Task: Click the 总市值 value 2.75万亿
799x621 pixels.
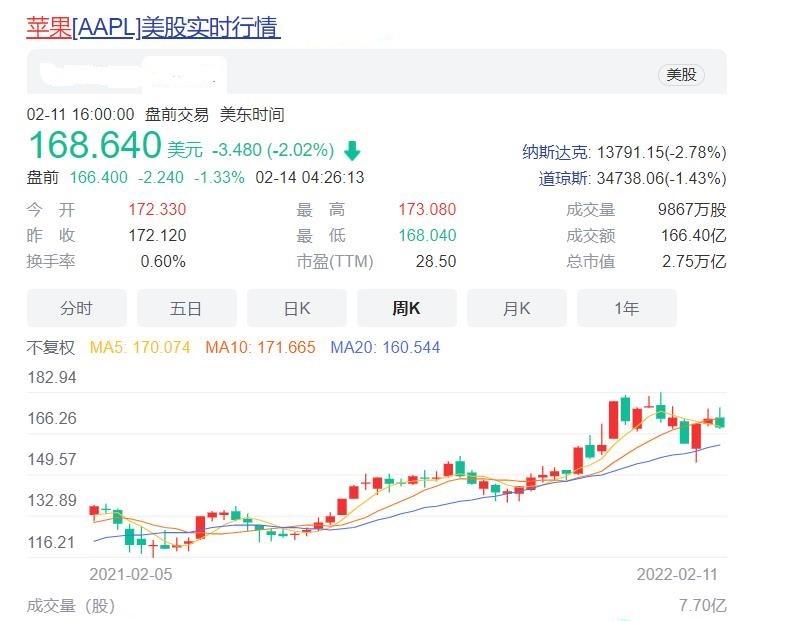Action: coord(694,261)
